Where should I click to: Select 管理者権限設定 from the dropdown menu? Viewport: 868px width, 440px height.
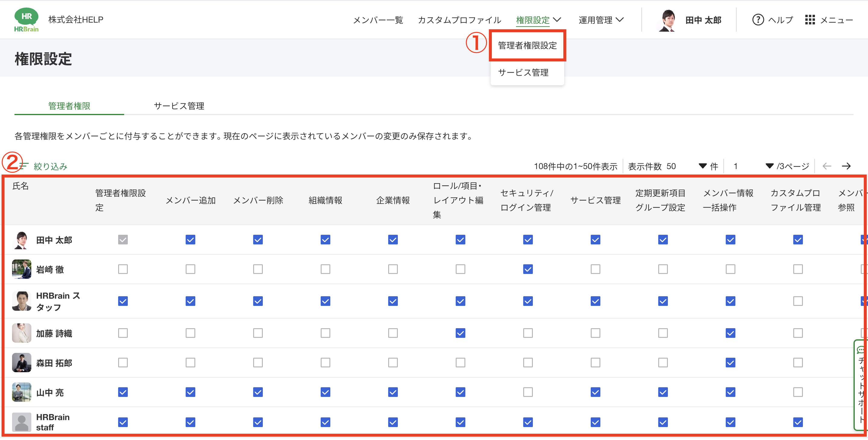527,46
